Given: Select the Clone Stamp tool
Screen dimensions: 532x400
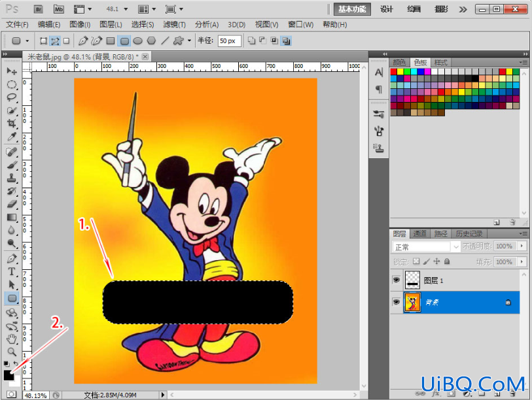Looking at the screenshot, I should [12, 178].
